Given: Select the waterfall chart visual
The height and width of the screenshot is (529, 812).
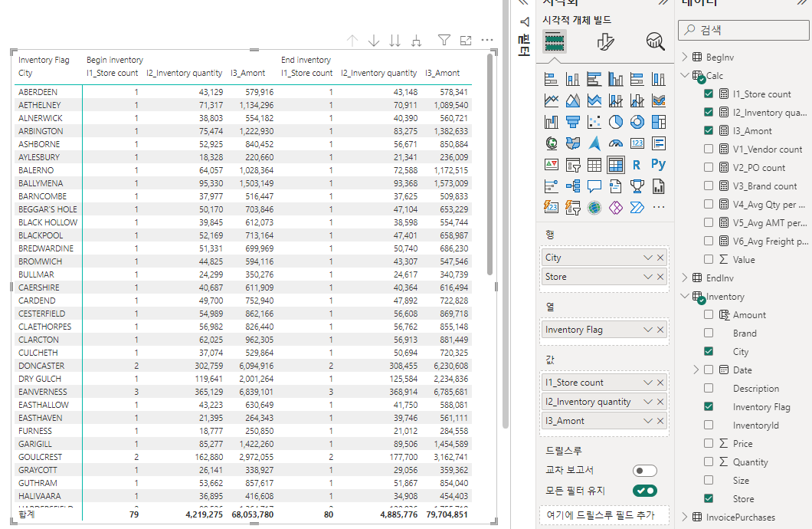Looking at the screenshot, I should click(551, 122).
